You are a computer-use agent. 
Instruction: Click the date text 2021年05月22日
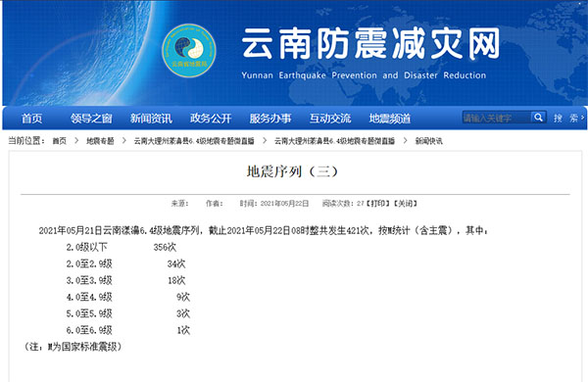tap(284, 204)
